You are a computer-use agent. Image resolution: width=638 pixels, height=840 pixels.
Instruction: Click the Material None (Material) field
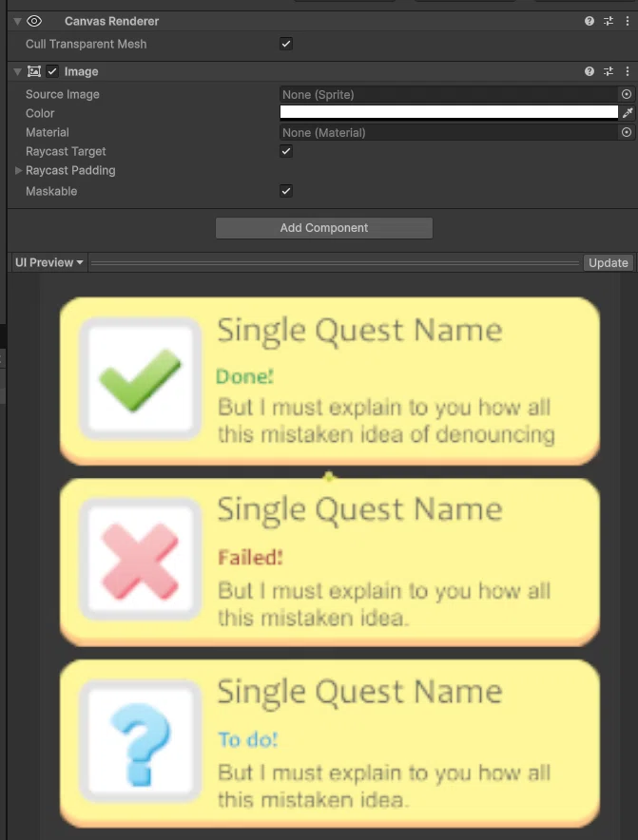click(449, 132)
